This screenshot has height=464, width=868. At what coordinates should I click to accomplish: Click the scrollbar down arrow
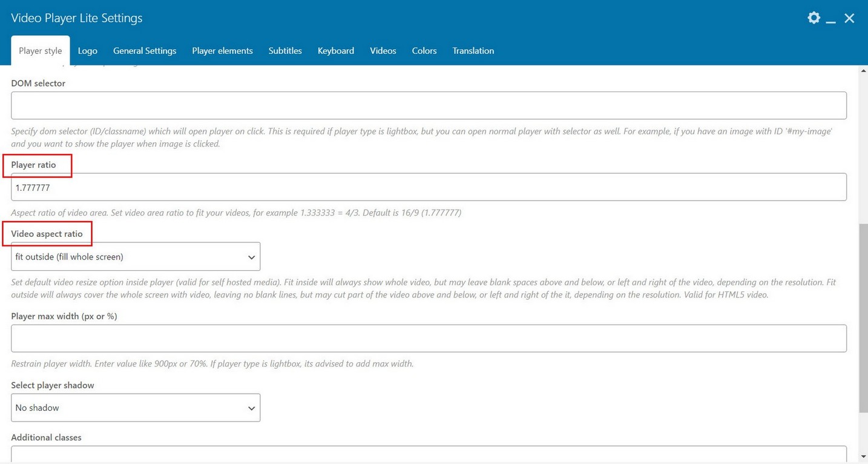pos(863,456)
